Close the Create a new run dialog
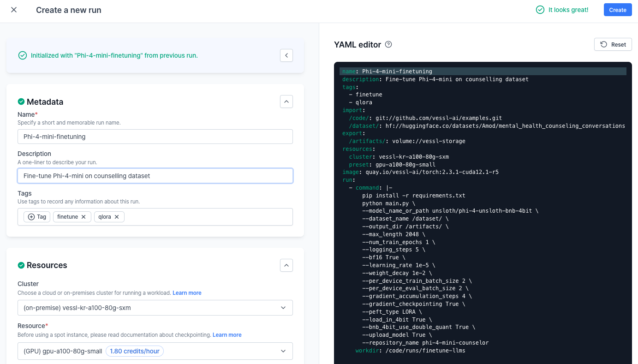The image size is (638, 364). pos(14,10)
